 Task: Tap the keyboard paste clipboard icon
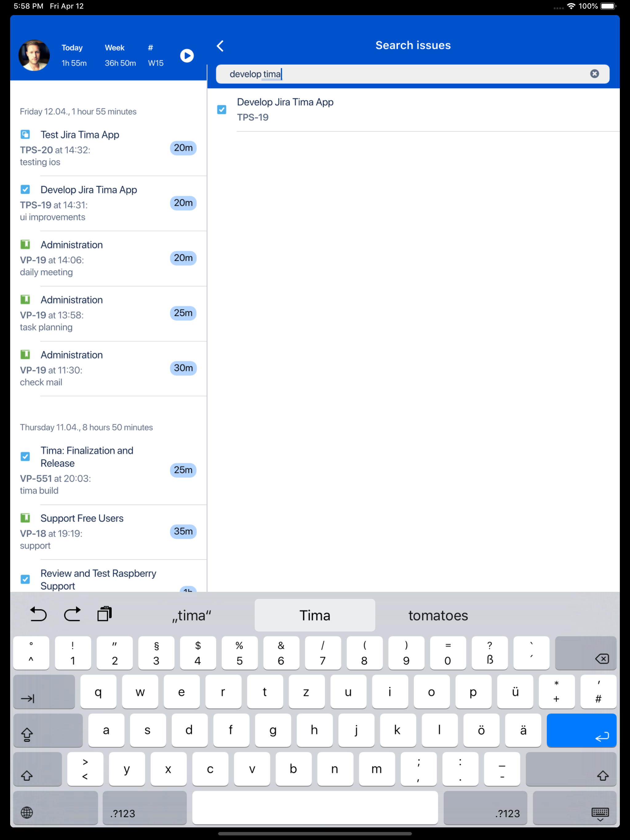[x=105, y=614]
